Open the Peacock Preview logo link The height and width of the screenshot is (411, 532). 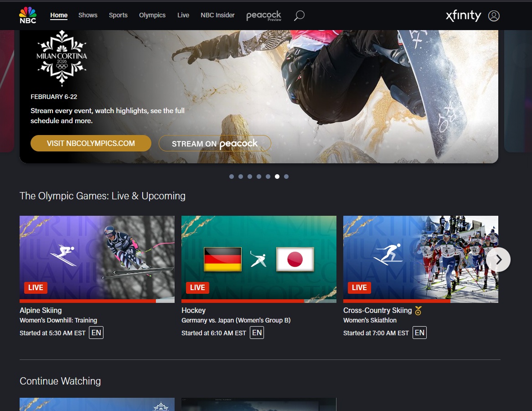(x=264, y=16)
